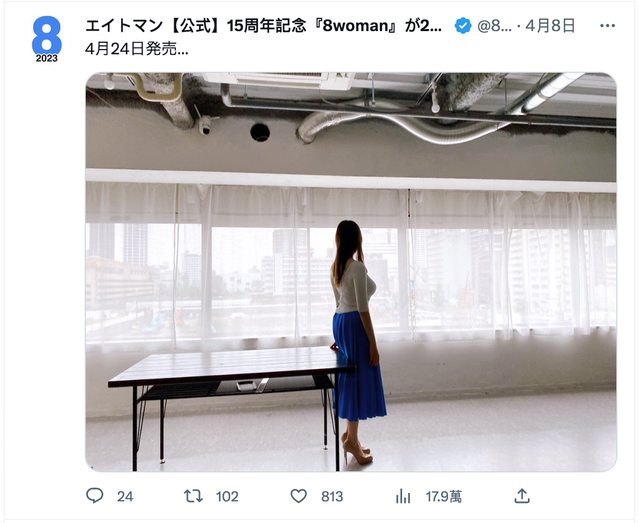Click the 17.9萬 views count
The height and width of the screenshot is (523, 640).
pyautogui.click(x=444, y=496)
